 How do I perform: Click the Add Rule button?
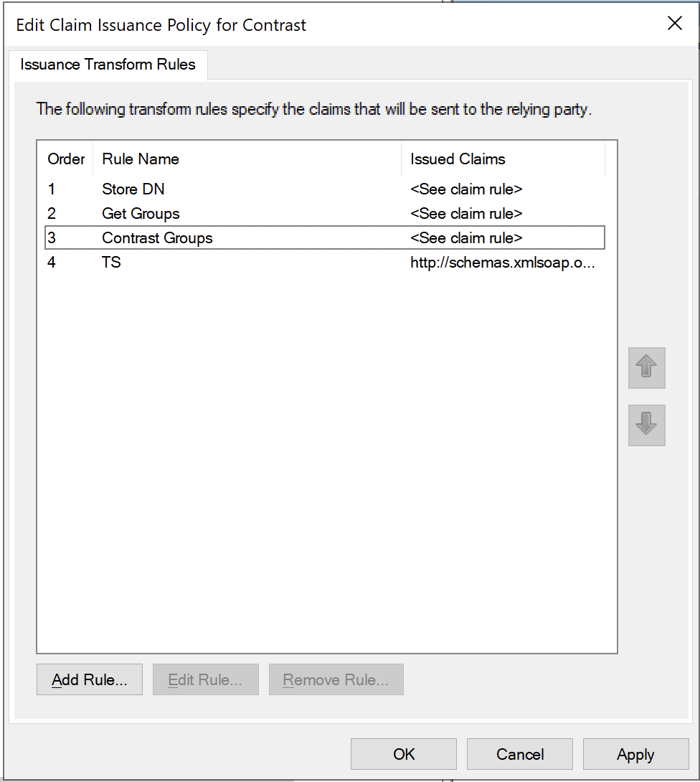tap(90, 679)
